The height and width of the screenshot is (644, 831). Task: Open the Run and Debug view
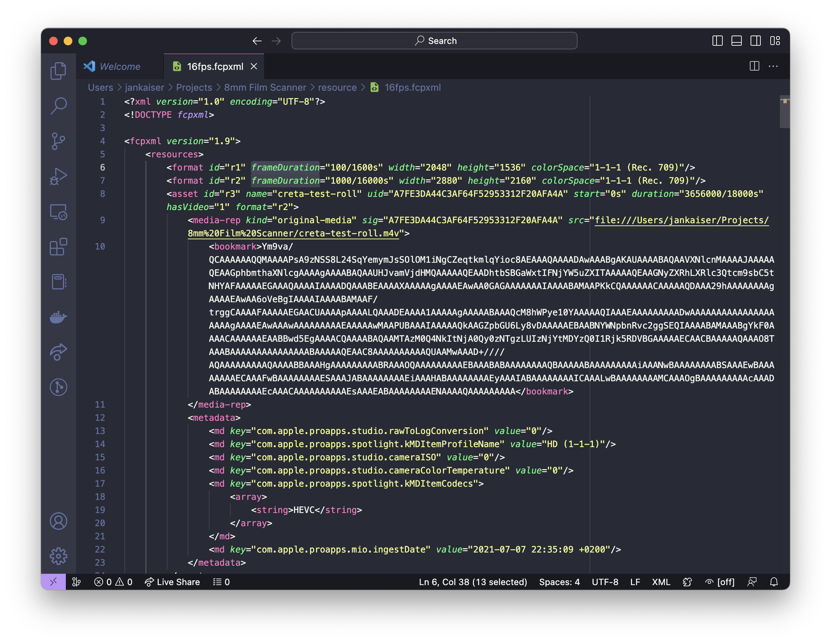coord(58,177)
